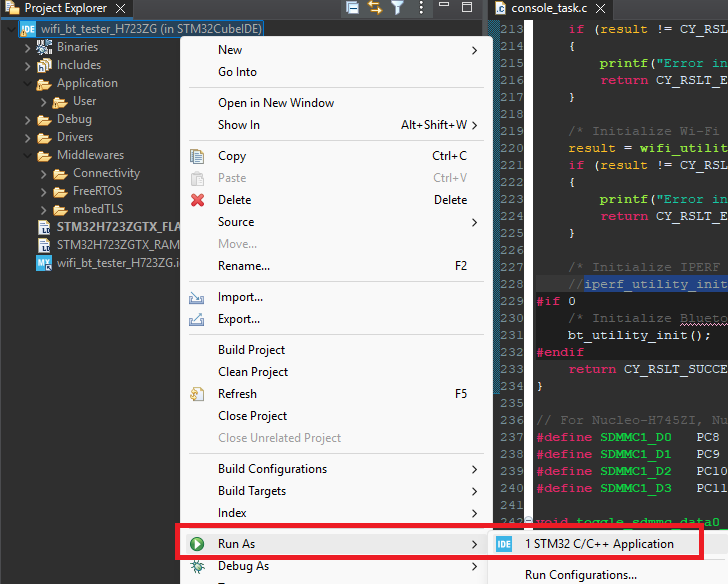Screen dimensions: 728x584
Task: Click the Refresh icon in context menu
Action: (197, 394)
